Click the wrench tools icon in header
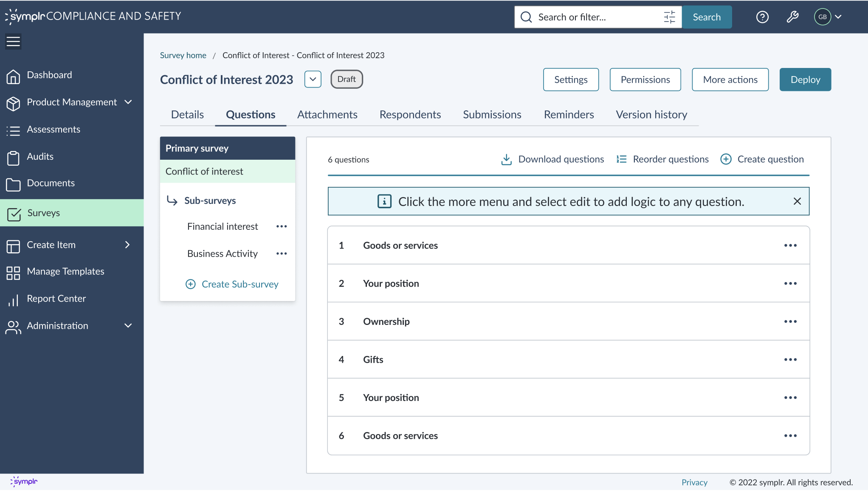 pyautogui.click(x=792, y=17)
